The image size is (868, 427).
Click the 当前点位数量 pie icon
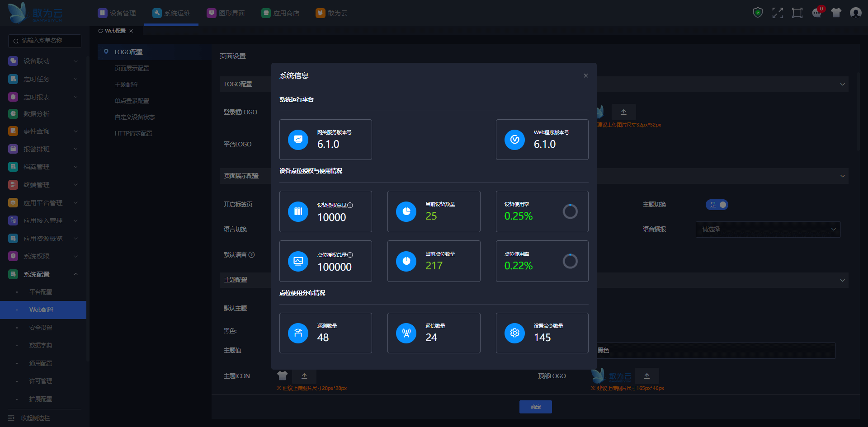tap(406, 261)
